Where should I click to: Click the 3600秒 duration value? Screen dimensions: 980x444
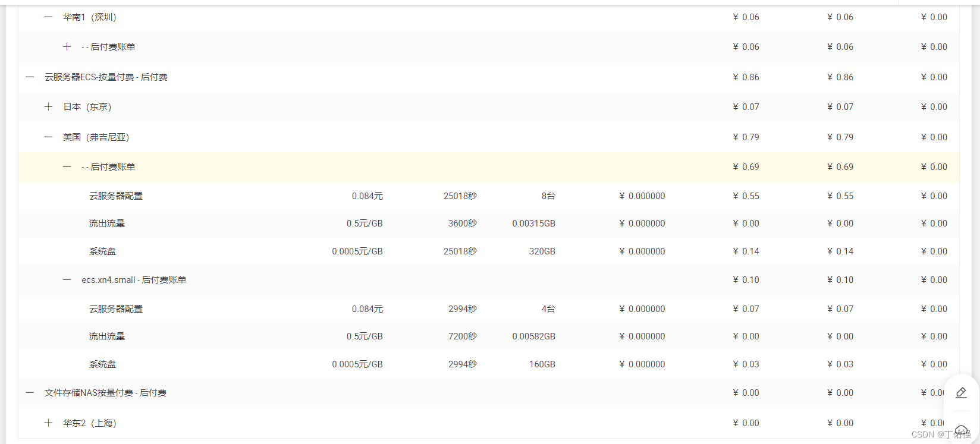(x=462, y=223)
